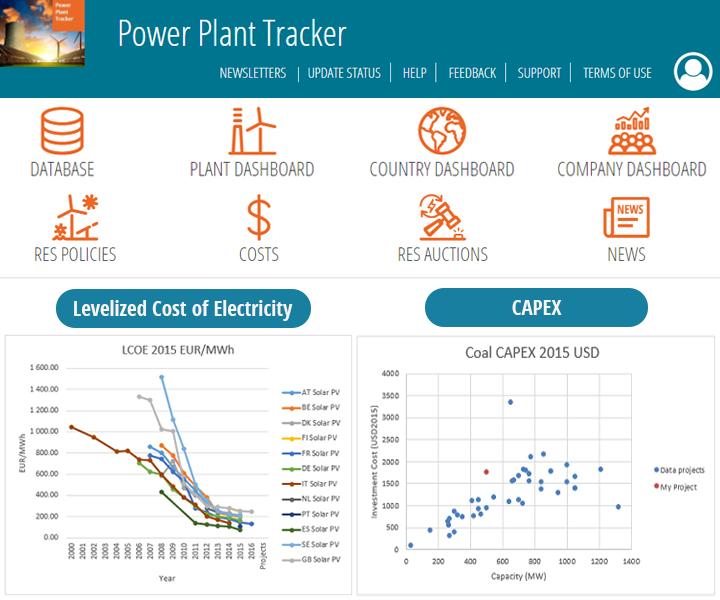Open the Help menu link

[x=414, y=73]
